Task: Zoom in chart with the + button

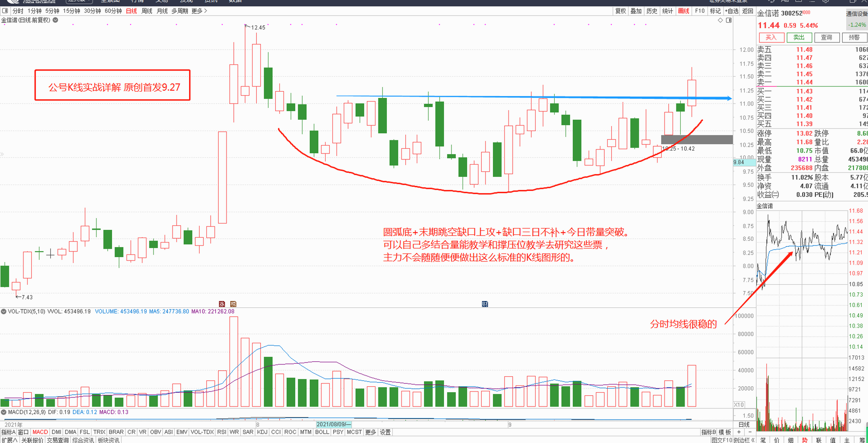Action: 739,432
